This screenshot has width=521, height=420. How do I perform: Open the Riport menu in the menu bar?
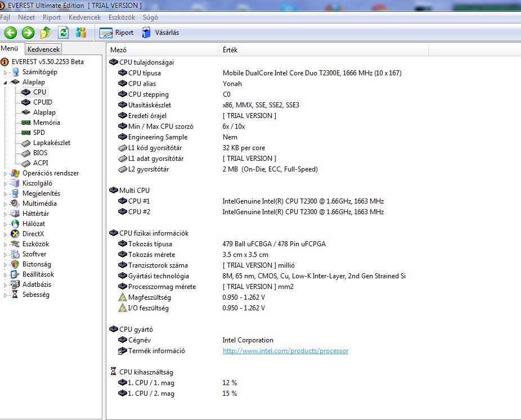click(52, 17)
